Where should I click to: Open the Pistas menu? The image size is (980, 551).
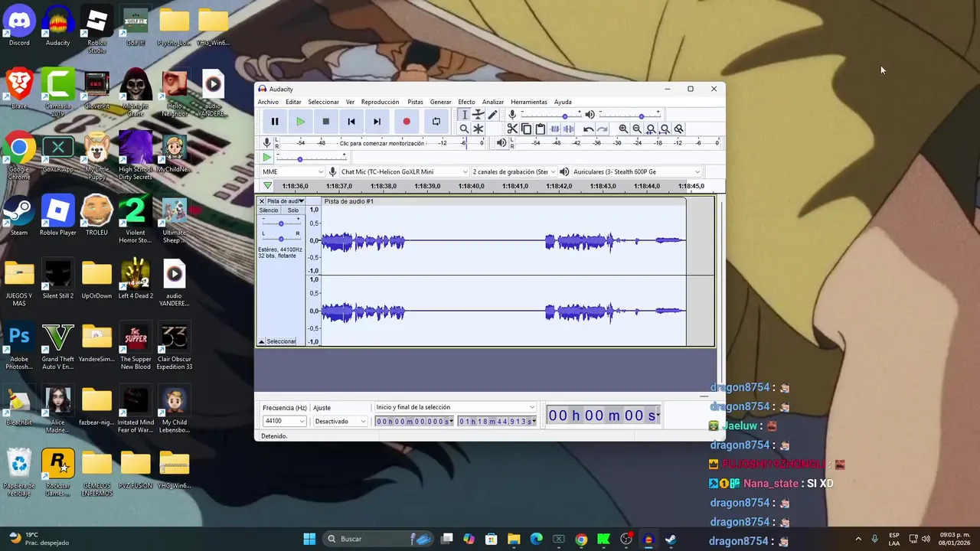[x=415, y=102]
